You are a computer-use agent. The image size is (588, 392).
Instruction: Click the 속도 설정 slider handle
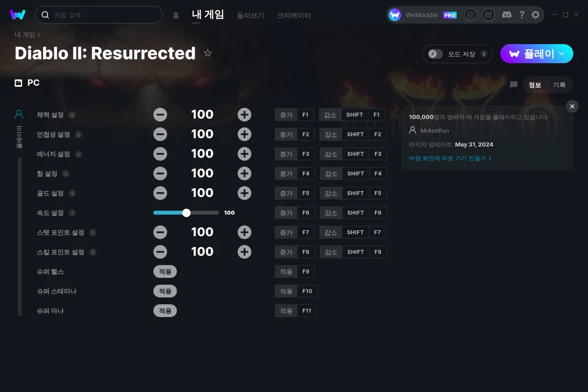[x=186, y=213]
